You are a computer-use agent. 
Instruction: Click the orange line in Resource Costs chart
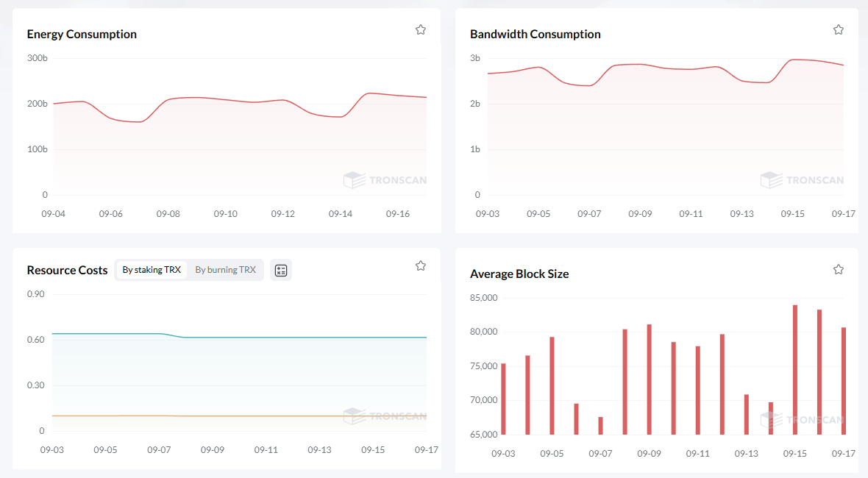294,416
